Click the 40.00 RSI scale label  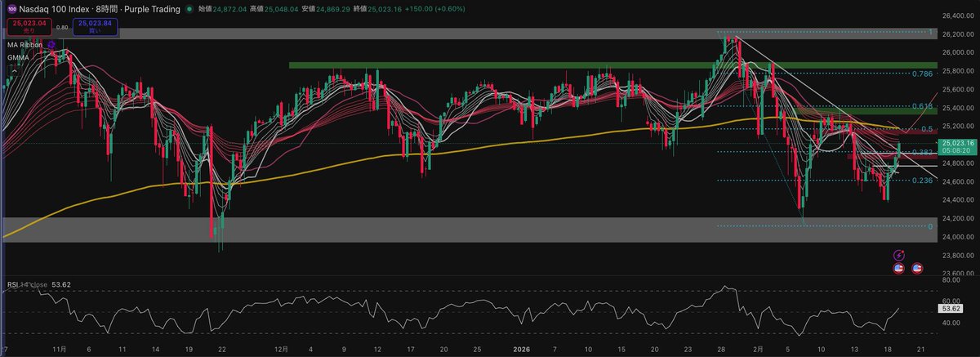pyautogui.click(x=951, y=324)
